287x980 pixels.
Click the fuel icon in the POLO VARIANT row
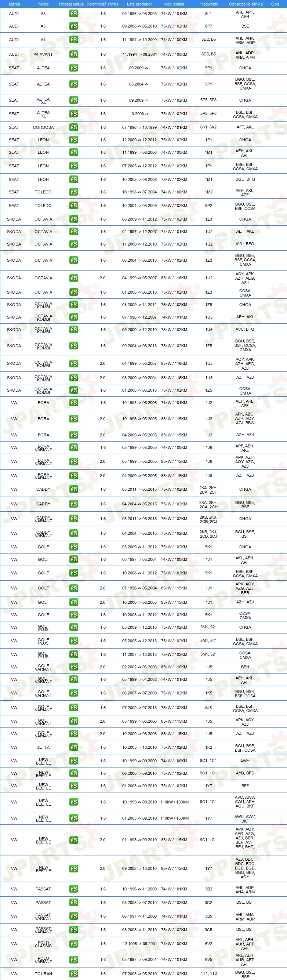(x=73, y=960)
